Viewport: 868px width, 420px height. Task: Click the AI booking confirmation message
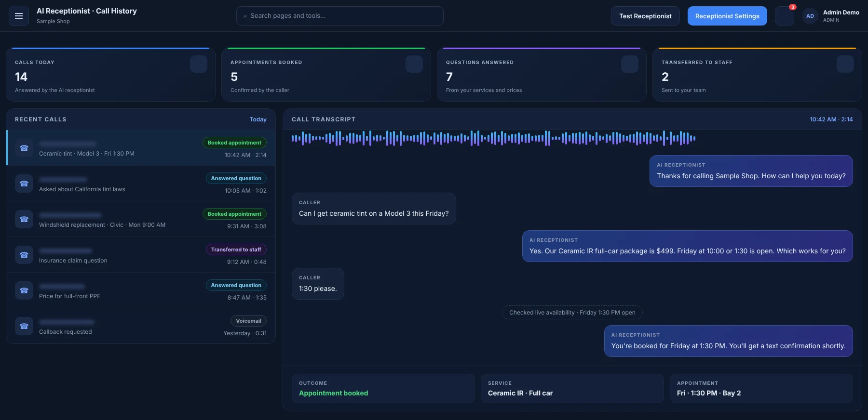[729, 341]
